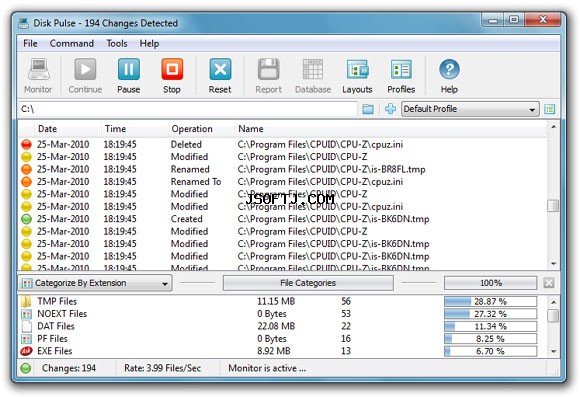Reset detected changes via Reset icon
The width and height of the screenshot is (580, 397).
click(220, 70)
